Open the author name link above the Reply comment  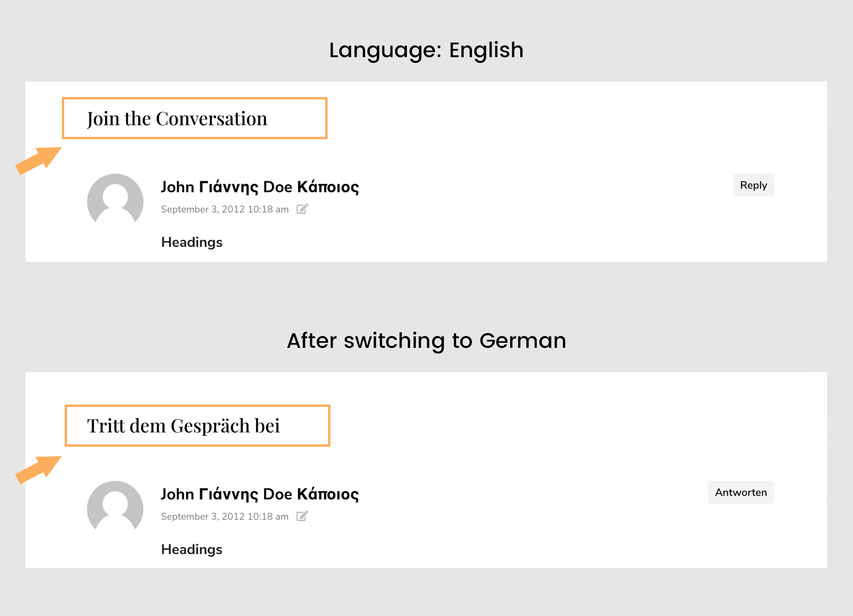pyautogui.click(x=260, y=187)
